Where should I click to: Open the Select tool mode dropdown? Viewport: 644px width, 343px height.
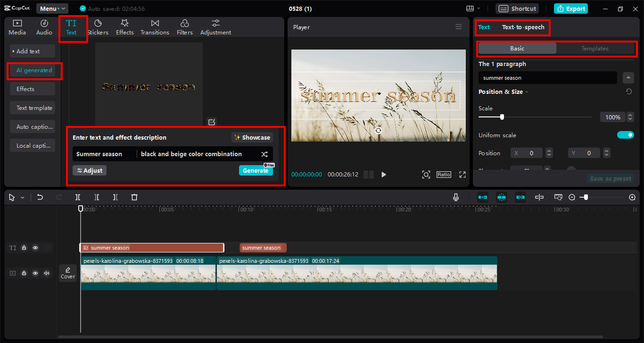pyautogui.click(x=22, y=198)
